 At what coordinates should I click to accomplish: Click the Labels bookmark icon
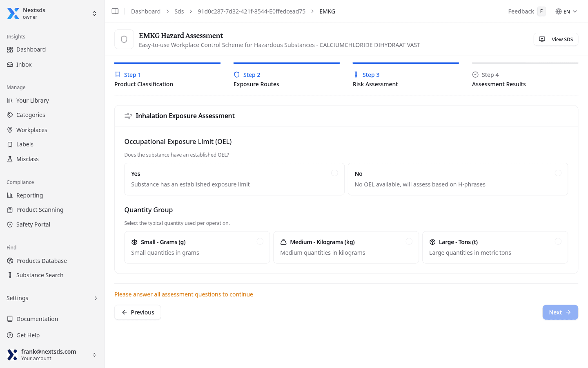[x=10, y=144]
